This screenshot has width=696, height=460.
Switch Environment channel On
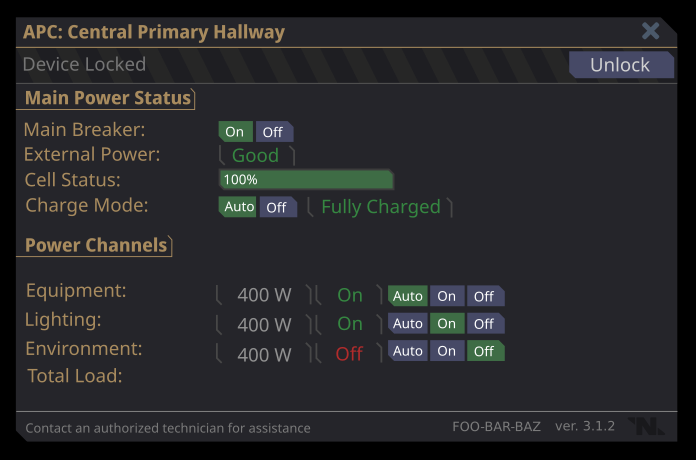coord(447,351)
